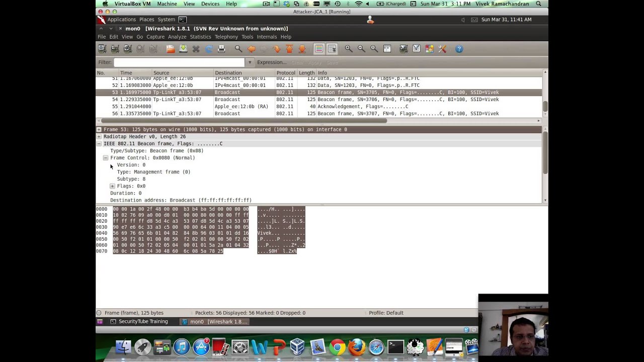This screenshot has height=362, width=644.
Task: Toggle packet list colorization
Action: (x=319, y=49)
